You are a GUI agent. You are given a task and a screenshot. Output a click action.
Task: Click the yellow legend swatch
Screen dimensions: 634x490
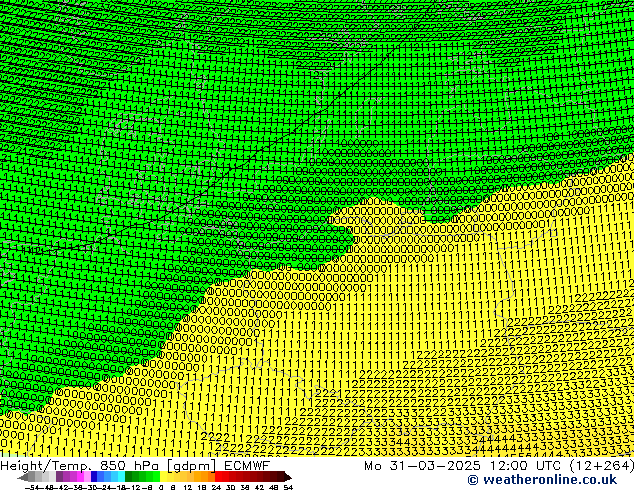163,476
